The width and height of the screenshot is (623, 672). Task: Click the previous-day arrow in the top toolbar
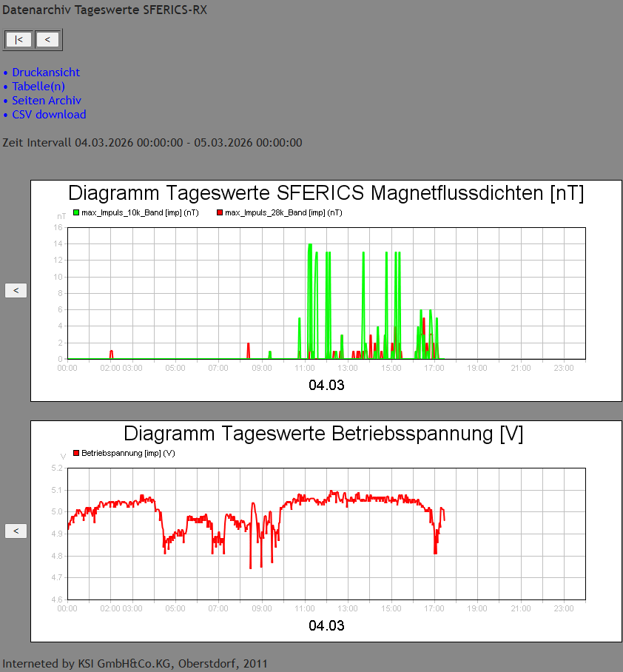pyautogui.click(x=48, y=39)
